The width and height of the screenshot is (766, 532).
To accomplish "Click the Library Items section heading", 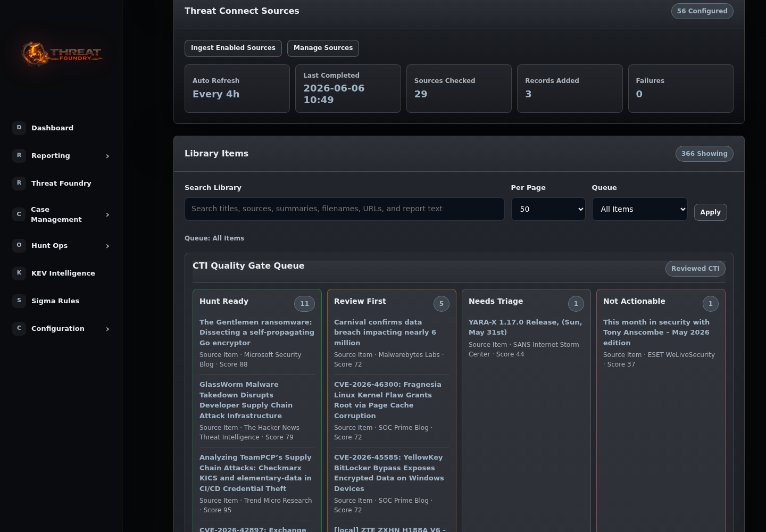I will pos(217,153).
